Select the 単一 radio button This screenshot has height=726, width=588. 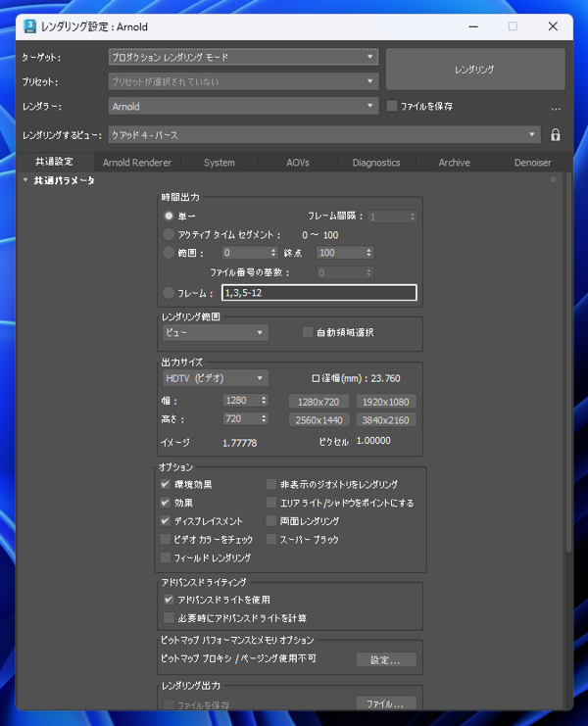[x=169, y=217]
